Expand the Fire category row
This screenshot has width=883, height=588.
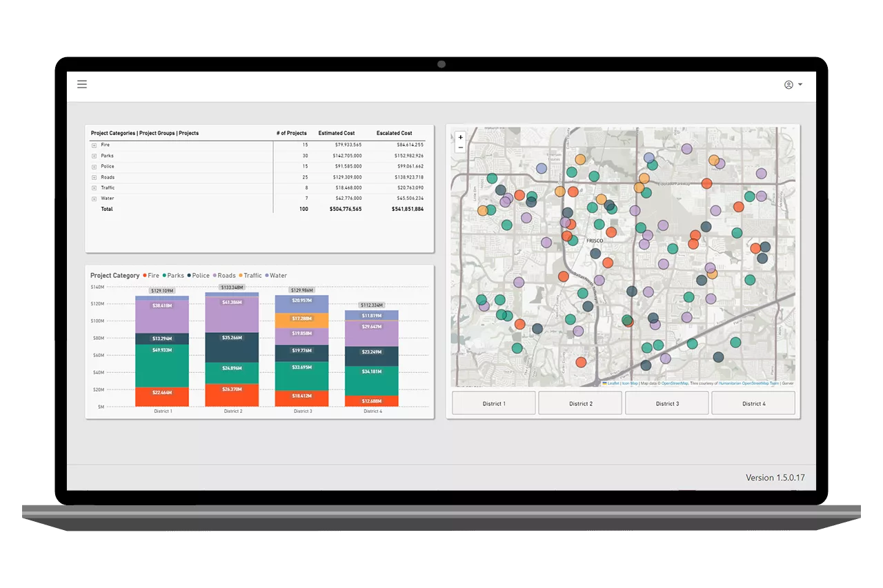pyautogui.click(x=94, y=145)
